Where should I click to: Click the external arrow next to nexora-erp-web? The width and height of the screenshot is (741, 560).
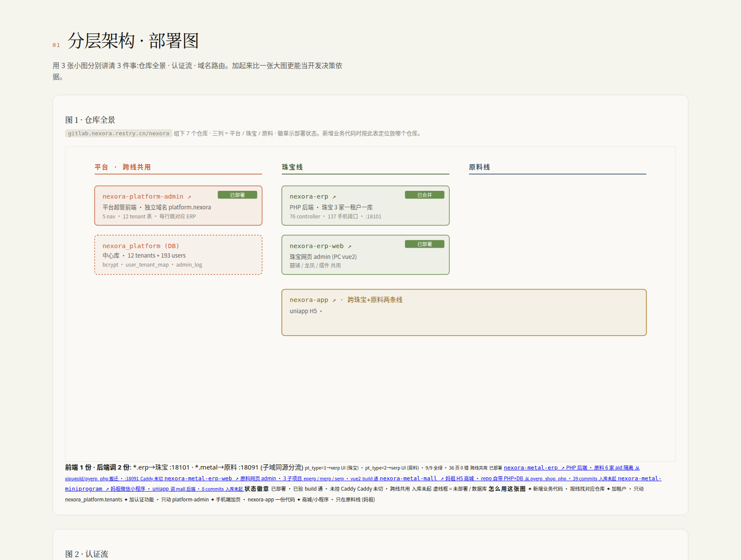pos(349,246)
